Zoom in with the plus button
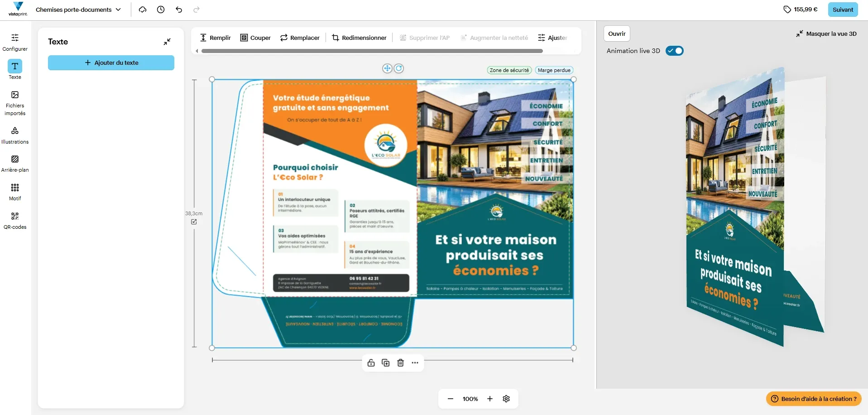Image resolution: width=868 pixels, height=415 pixels. [490, 399]
